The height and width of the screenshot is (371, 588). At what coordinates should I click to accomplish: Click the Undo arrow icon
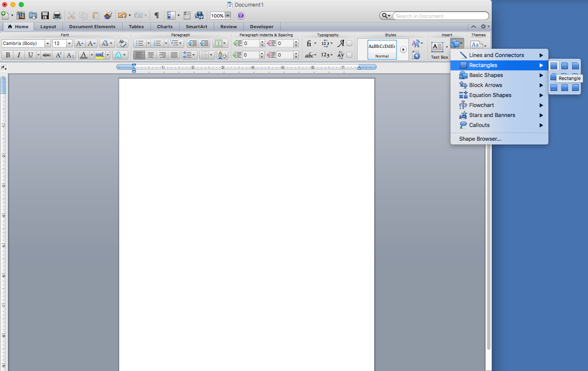coord(122,16)
